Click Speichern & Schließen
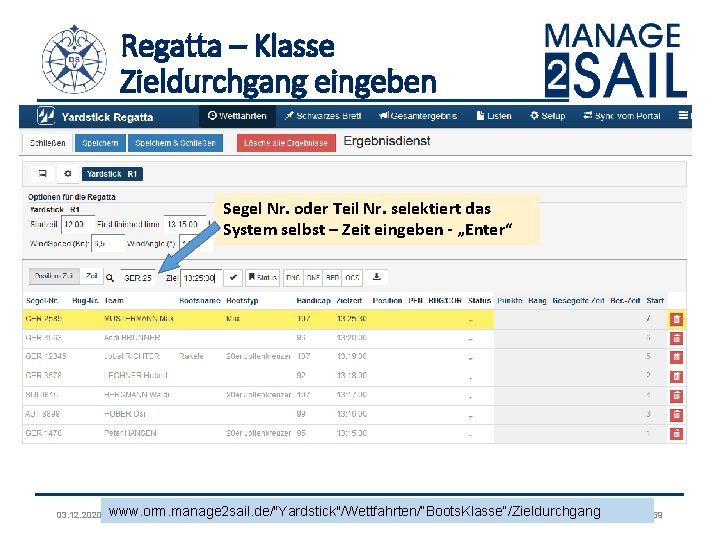 [x=175, y=143]
